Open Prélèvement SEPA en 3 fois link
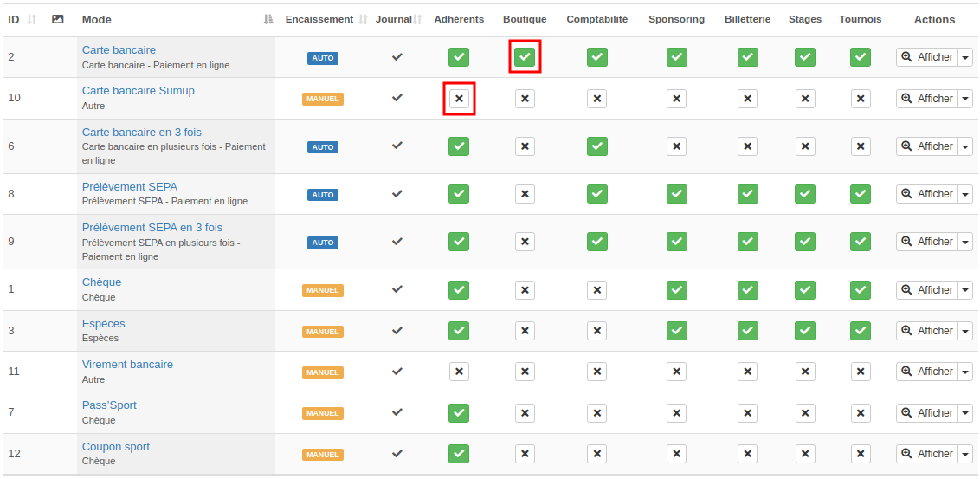This screenshot has height=479, width=980. (x=152, y=228)
